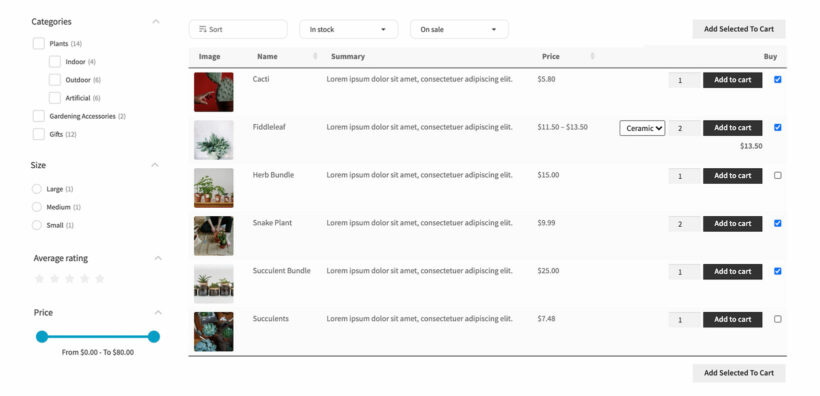820x396 pixels.
Task: Click the third rating star
Action: [70, 279]
